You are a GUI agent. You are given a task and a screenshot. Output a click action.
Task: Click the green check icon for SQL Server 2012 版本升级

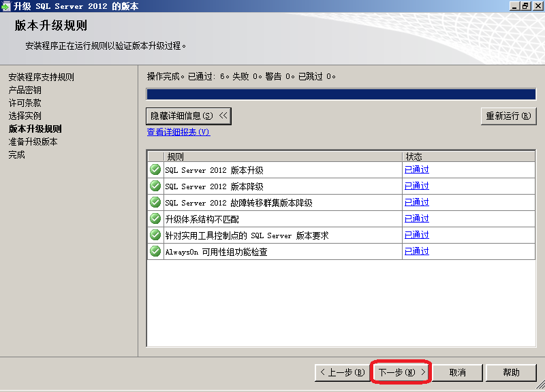point(155,169)
